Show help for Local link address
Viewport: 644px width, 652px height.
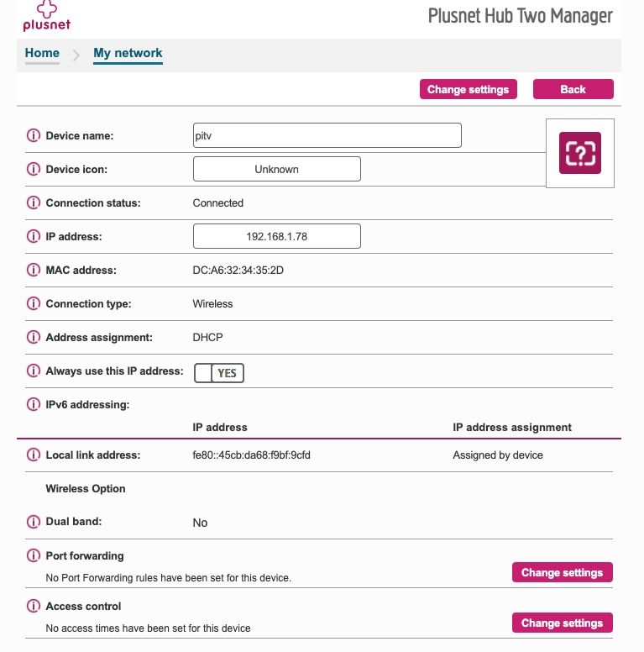coord(34,455)
